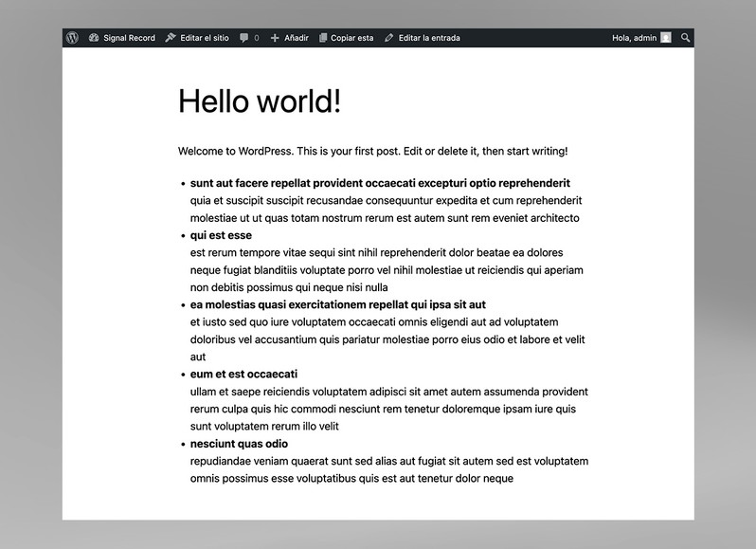Click line 'molestiae ut ut quas totam'
756x549 pixels.
[385, 217]
